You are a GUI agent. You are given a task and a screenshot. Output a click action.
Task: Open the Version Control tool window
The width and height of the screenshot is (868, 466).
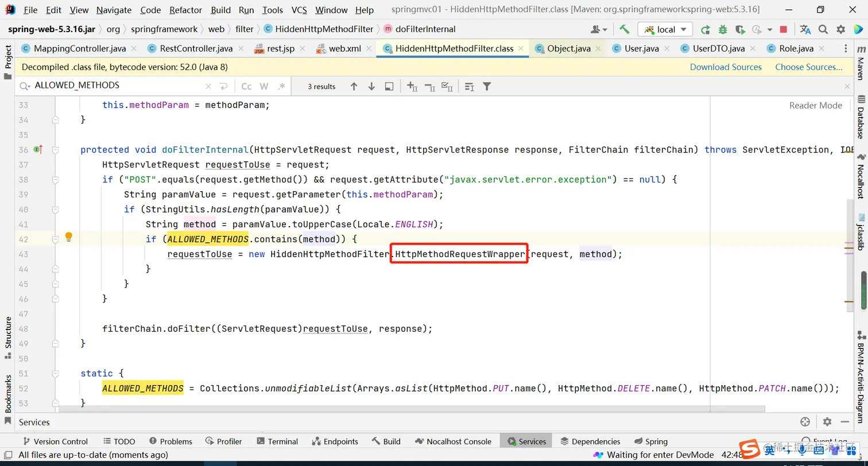[x=55, y=441]
